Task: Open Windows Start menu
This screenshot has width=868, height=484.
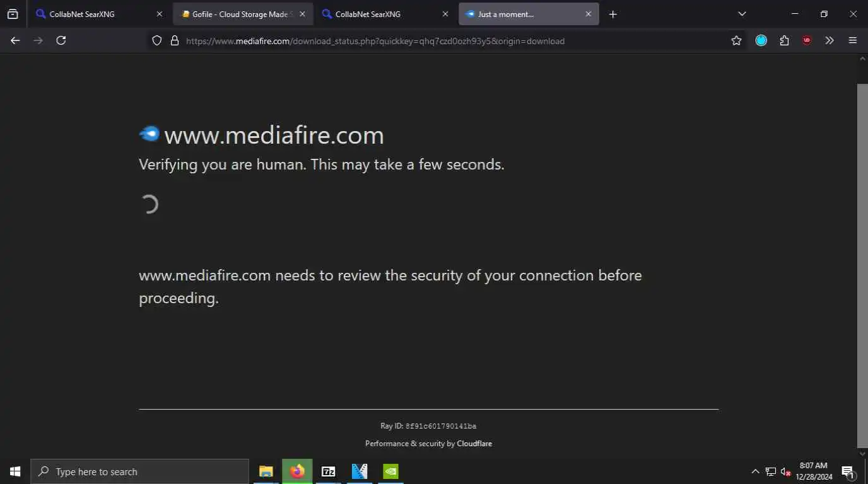Action: [15, 471]
